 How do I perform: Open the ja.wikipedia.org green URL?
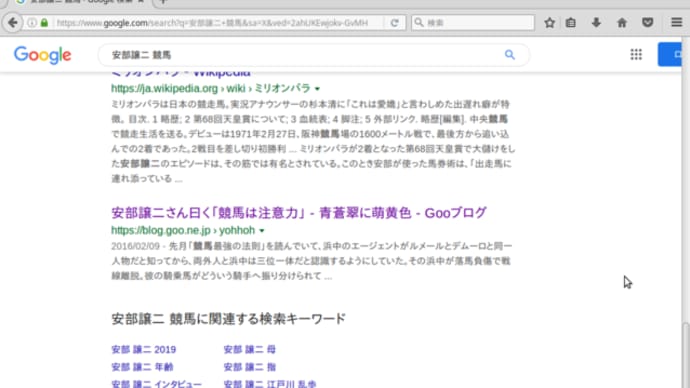coord(211,88)
